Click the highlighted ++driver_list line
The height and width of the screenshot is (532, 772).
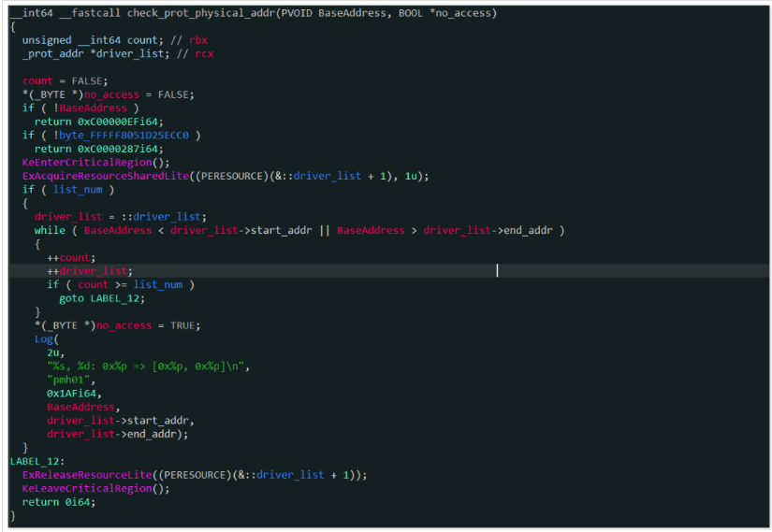tap(90, 270)
